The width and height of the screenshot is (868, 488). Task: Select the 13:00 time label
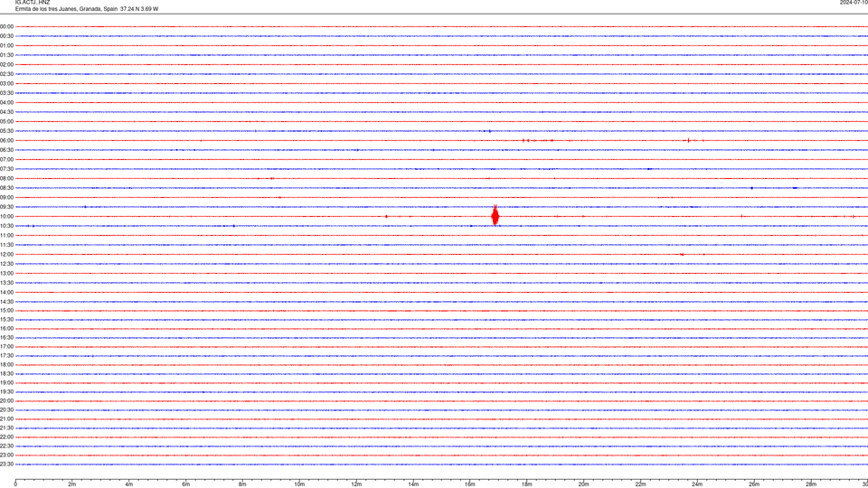(x=6, y=273)
